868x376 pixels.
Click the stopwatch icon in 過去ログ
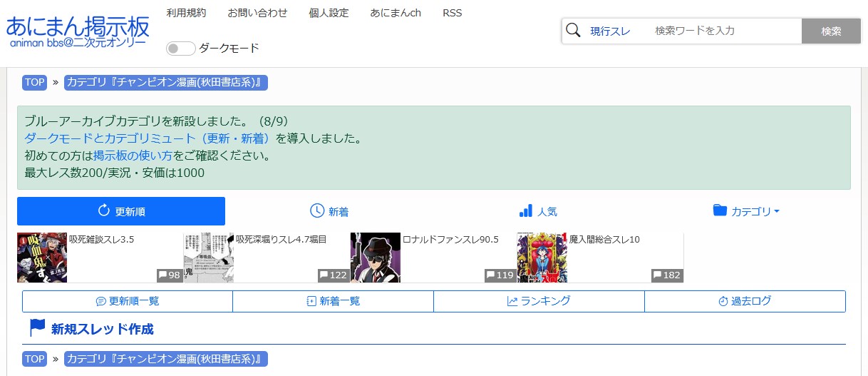pyautogui.click(x=723, y=302)
